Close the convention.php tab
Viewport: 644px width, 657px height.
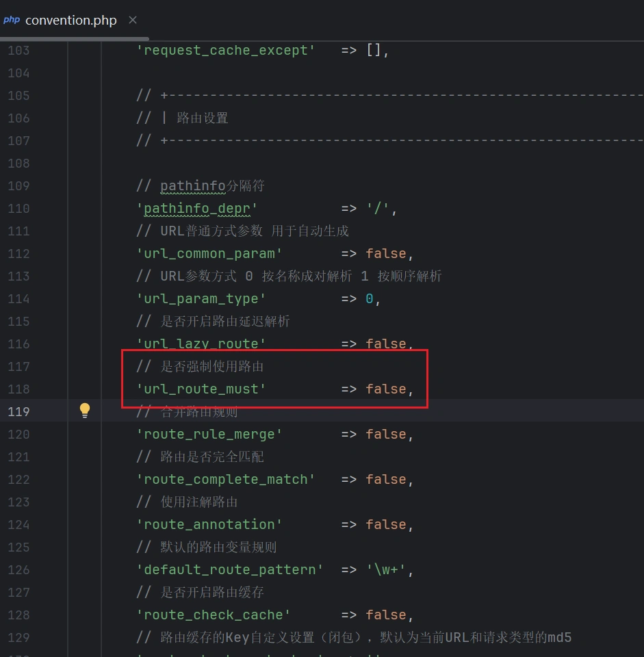pyautogui.click(x=133, y=20)
